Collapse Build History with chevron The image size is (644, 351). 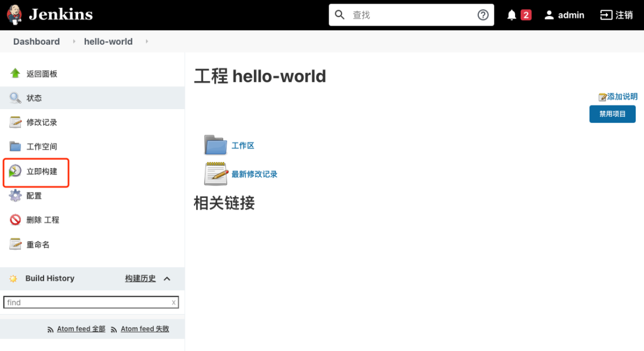[x=167, y=279]
